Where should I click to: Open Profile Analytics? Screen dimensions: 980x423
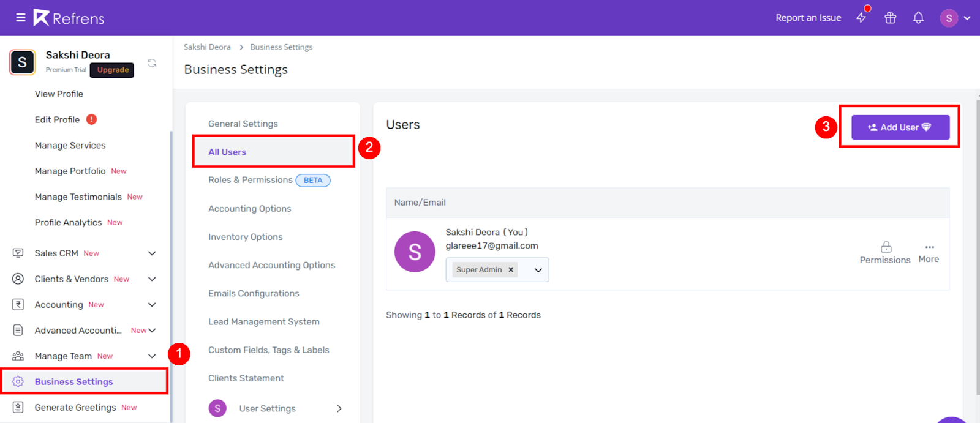pyautogui.click(x=68, y=222)
